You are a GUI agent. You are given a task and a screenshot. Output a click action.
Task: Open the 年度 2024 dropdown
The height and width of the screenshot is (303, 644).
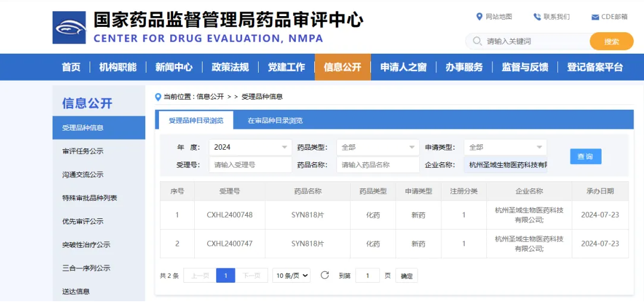pos(250,147)
